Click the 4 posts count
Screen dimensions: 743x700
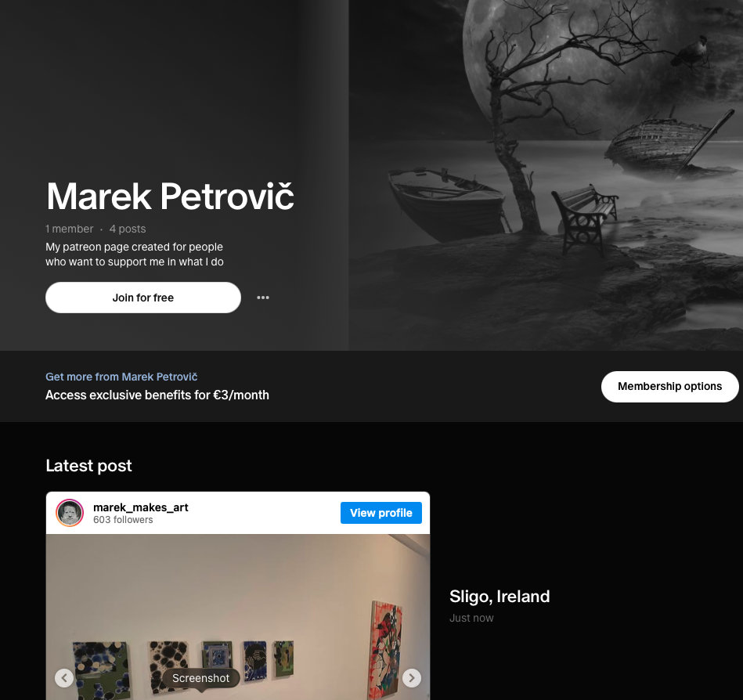point(128,229)
